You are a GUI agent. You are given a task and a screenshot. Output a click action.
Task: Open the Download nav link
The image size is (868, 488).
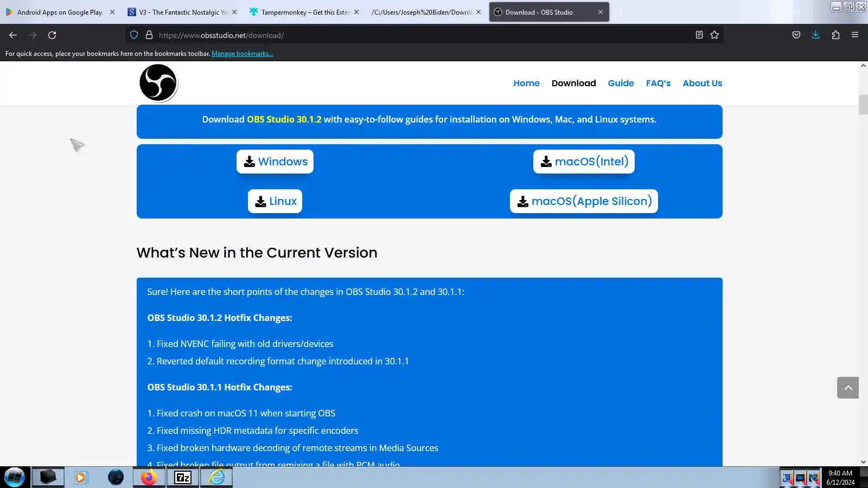[573, 83]
